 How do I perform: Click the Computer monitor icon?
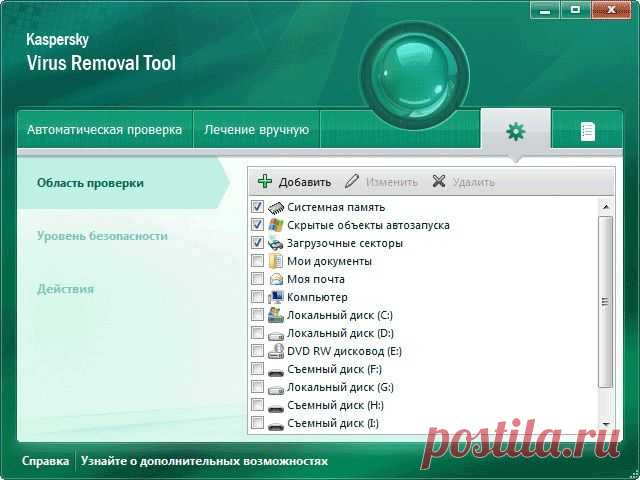tap(276, 297)
